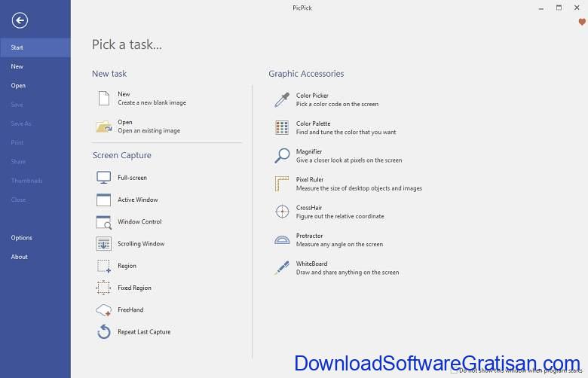Screen dimensions: 588x378
Task: Click the Pixel Ruler icon
Action: pos(282,184)
